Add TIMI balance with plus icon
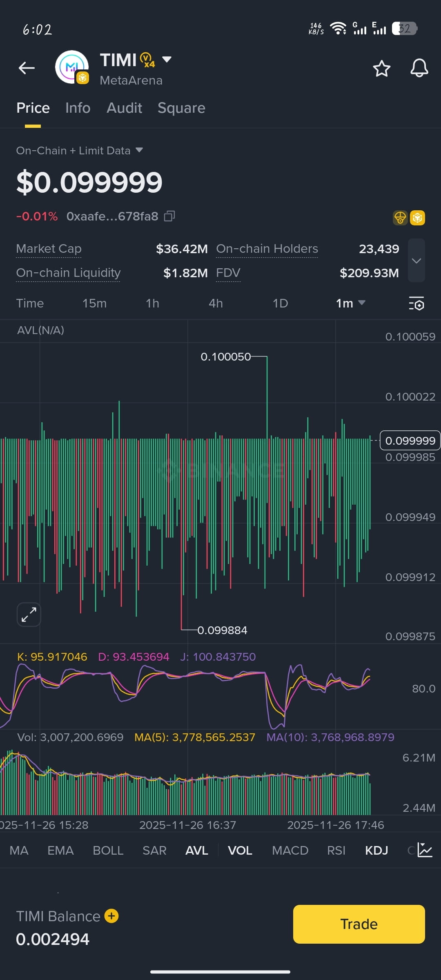Screen dimensions: 441x980 click(111, 916)
